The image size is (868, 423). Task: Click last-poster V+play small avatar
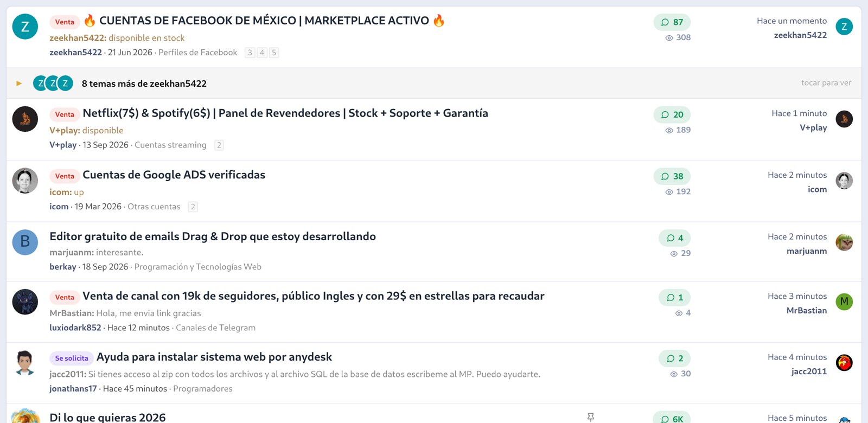tap(844, 119)
